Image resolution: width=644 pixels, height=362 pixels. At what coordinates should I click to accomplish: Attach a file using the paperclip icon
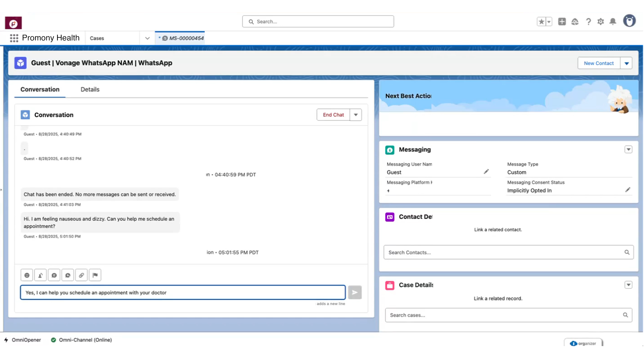click(81, 275)
